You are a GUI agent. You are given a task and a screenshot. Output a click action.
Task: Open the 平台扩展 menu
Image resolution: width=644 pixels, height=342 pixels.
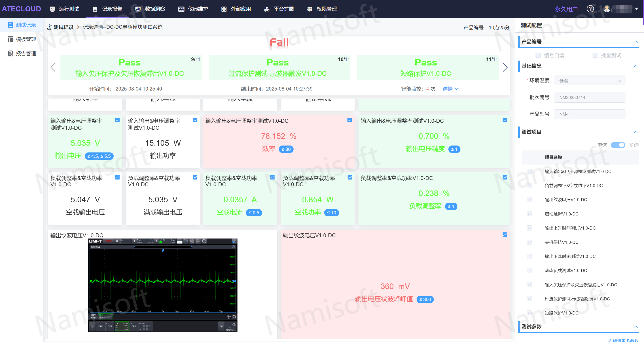coord(279,9)
